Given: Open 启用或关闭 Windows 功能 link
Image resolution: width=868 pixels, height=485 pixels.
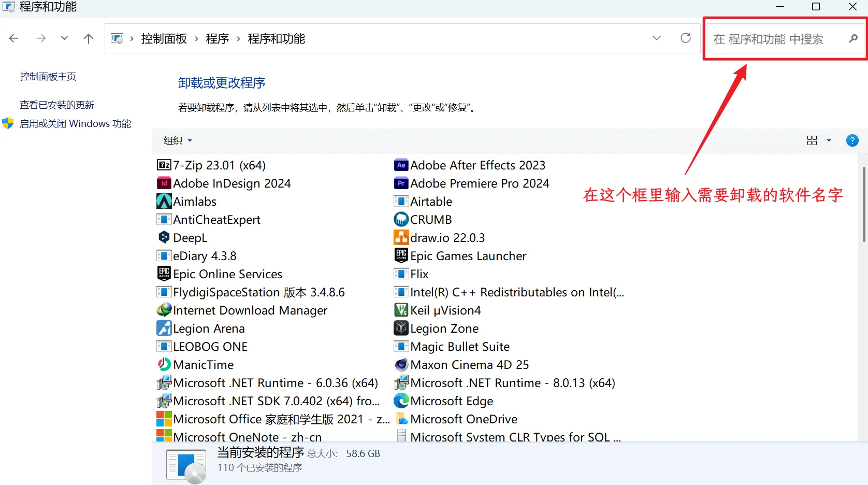Looking at the screenshot, I should point(75,124).
